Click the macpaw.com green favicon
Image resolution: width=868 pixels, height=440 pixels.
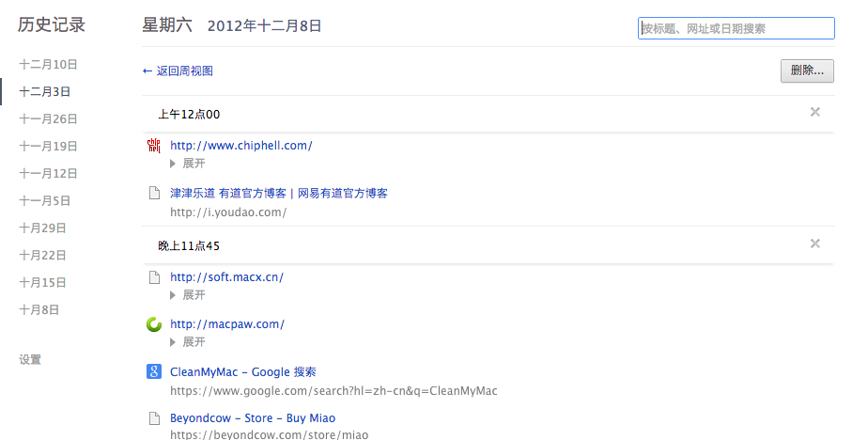click(x=155, y=324)
